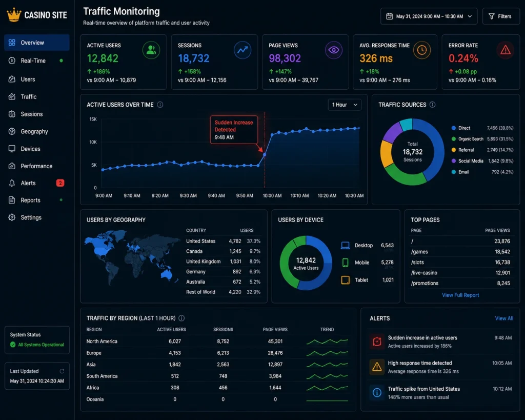Open info tooltip beside Active Users Over Time
This screenshot has width=525, height=420.
pyautogui.click(x=160, y=105)
